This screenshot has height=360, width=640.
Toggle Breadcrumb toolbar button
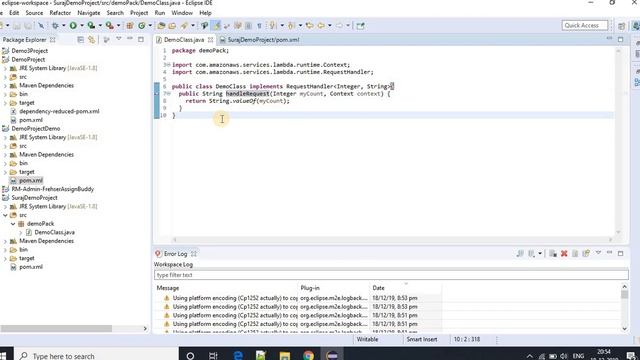204,26
